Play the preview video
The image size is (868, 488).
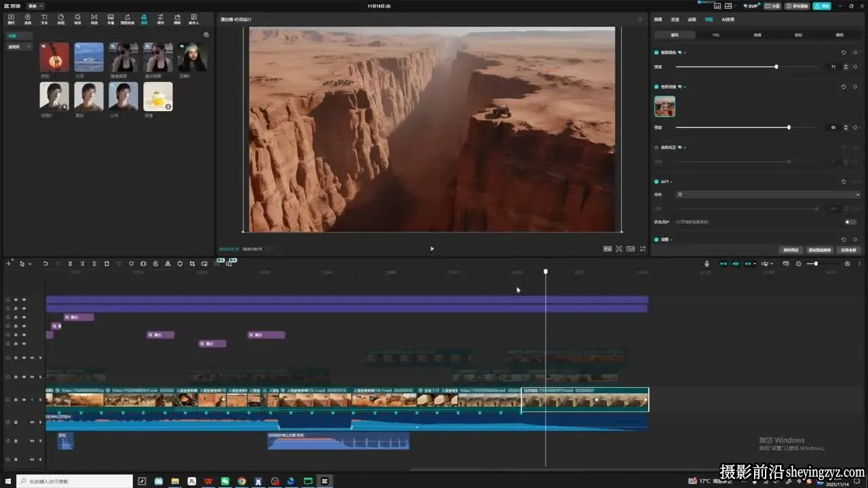[432, 249]
